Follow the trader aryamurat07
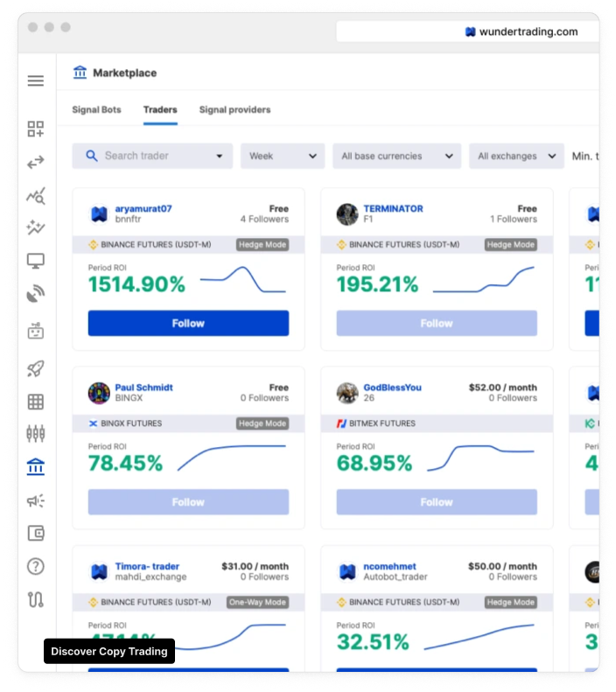616x692 pixels. [188, 323]
